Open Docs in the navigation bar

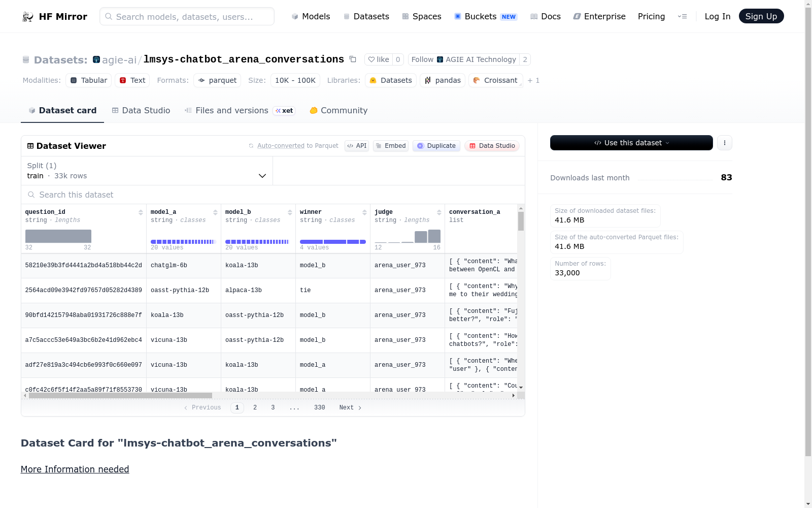coord(545,16)
